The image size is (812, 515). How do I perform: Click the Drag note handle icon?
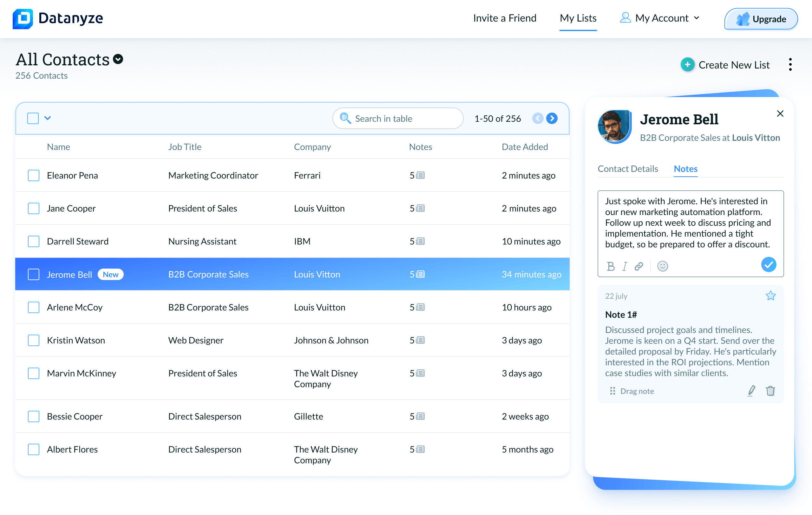tap(612, 391)
